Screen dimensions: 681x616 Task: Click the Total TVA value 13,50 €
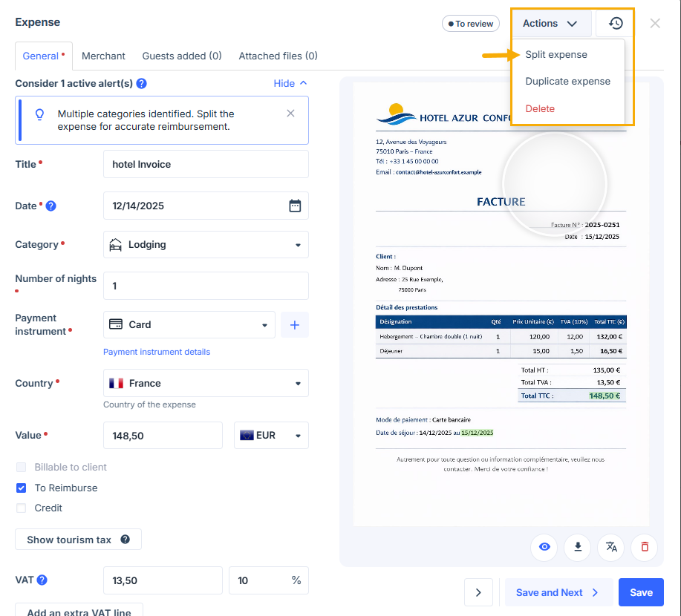coord(608,382)
